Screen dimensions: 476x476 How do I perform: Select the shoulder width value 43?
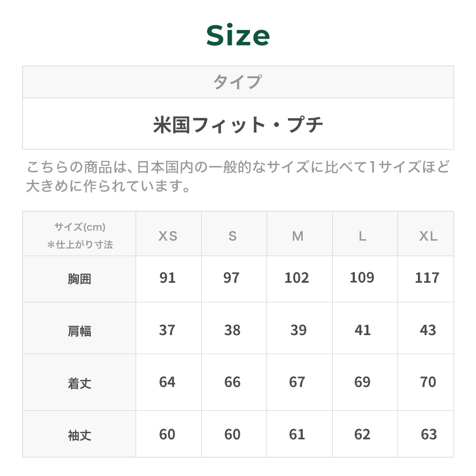(428, 330)
